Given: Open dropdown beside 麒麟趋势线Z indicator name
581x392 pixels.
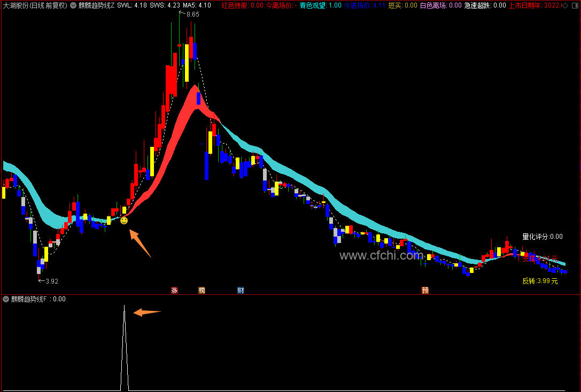Looking at the screenshot, I should (73, 5).
